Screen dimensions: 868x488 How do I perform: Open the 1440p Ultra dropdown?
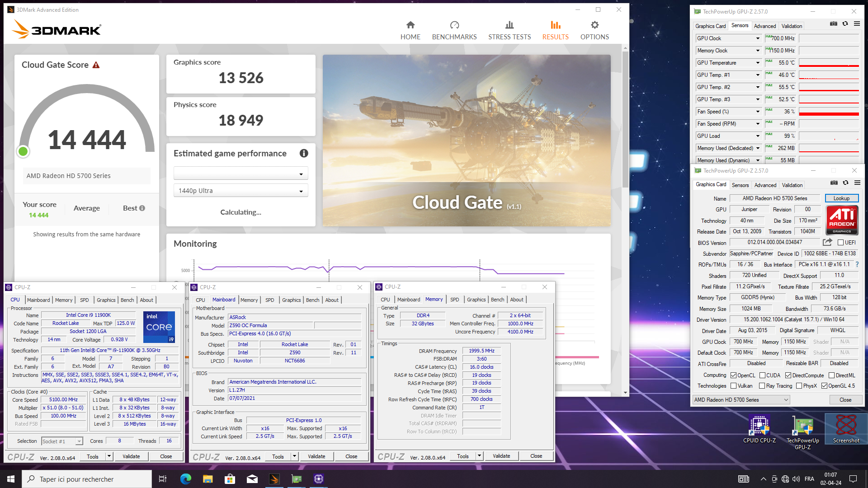[x=241, y=191]
